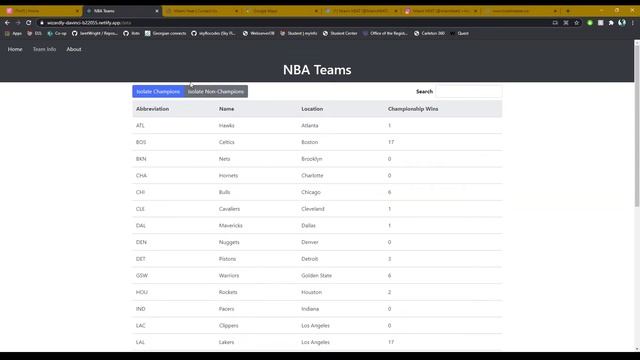The height and width of the screenshot is (360, 640).
Task: Close the NBA Teams tab
Action: (157, 11)
